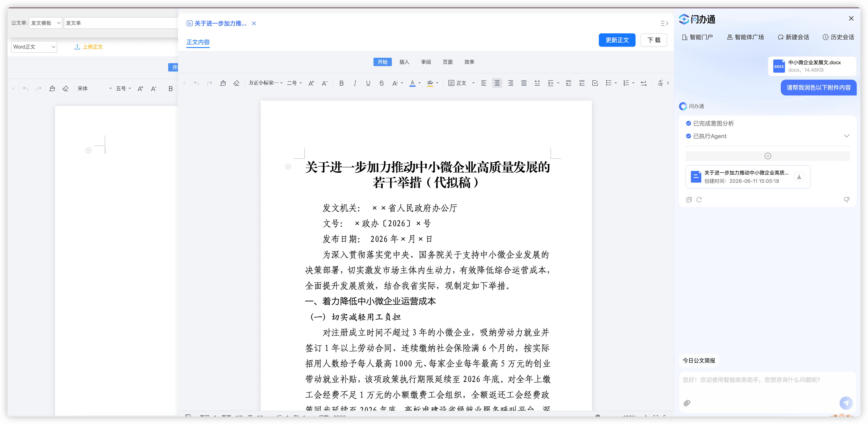
Task: Start a 新建会话 in 问办通
Action: pos(793,37)
